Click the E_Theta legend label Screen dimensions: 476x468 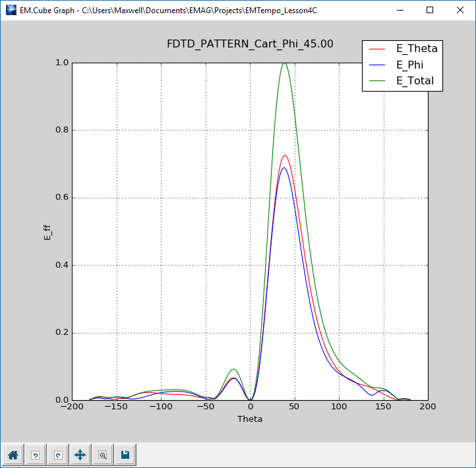(416, 48)
